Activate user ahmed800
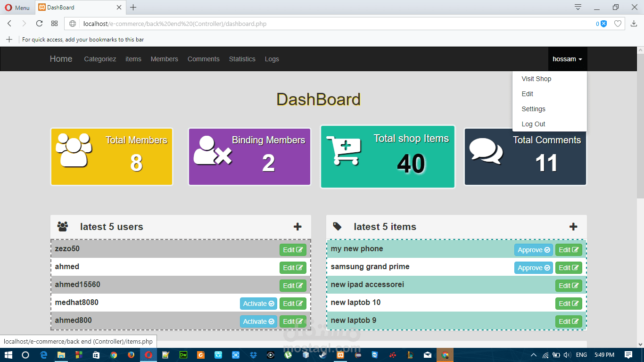644x362 pixels. 258,321
